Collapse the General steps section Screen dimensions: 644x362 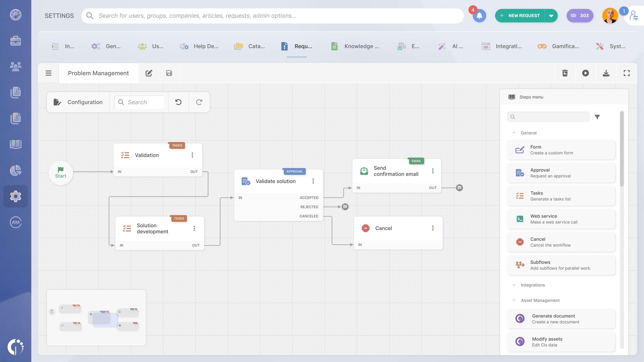(514, 133)
